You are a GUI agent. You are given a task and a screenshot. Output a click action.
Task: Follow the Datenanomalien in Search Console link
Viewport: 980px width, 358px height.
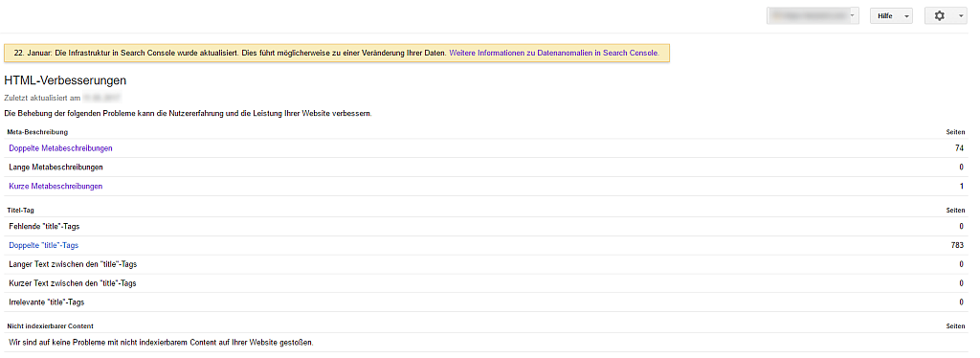click(554, 53)
